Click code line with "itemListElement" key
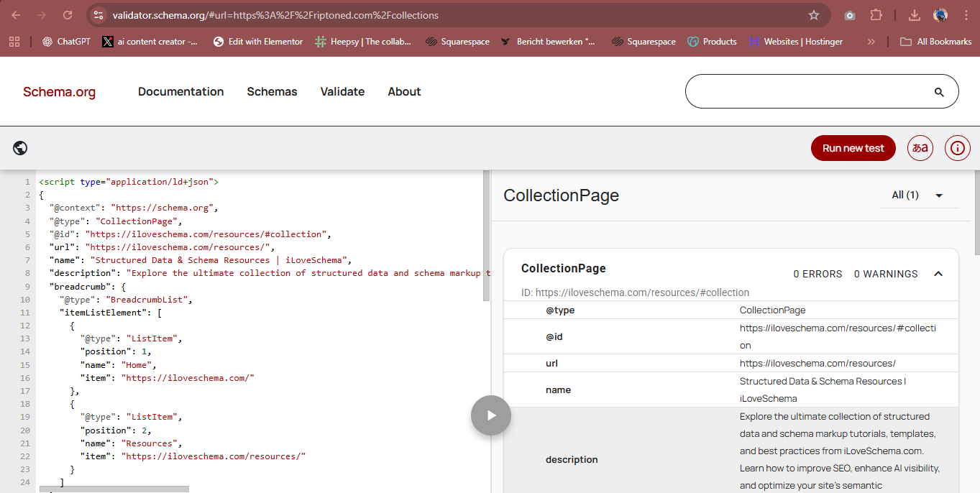The image size is (980, 493). pyautogui.click(x=111, y=313)
